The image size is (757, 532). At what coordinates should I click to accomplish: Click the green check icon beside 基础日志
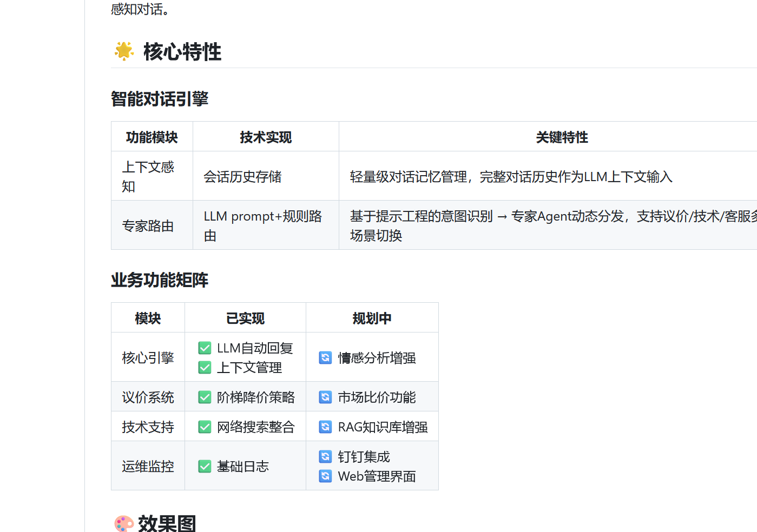coord(205,467)
